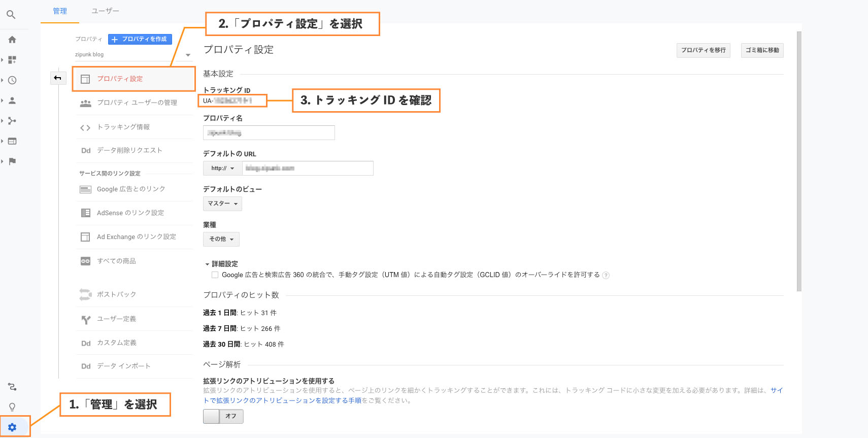Expand Conversions section arrow in sidebar
The width and height of the screenshot is (868, 438).
[2, 161]
